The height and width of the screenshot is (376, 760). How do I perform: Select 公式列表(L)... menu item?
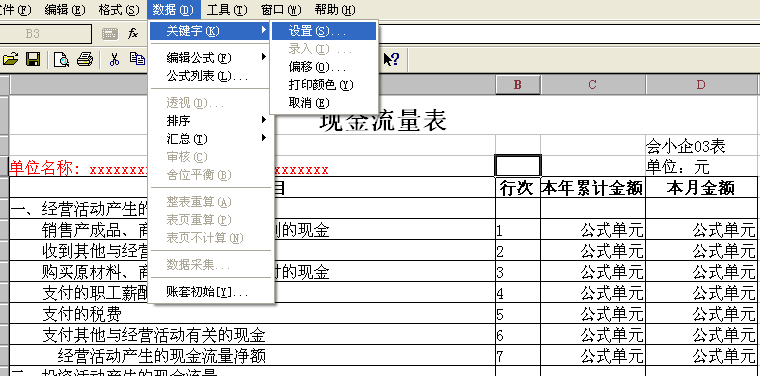(210, 76)
